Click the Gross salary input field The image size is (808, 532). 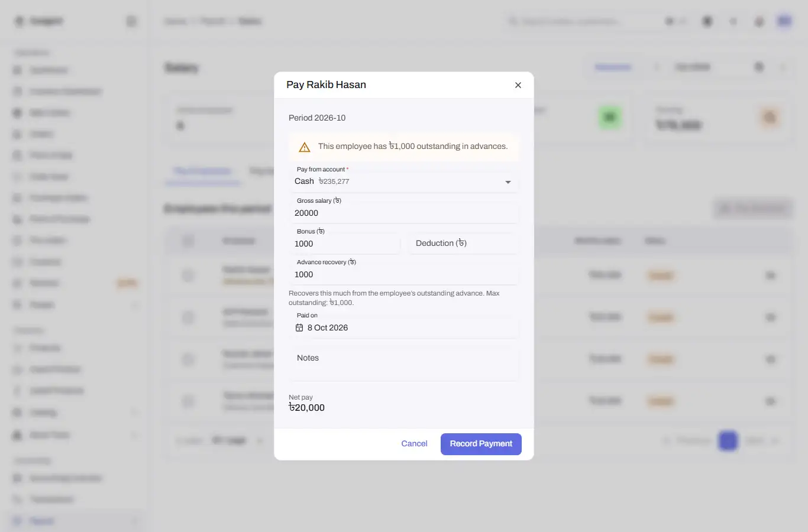[x=403, y=213]
